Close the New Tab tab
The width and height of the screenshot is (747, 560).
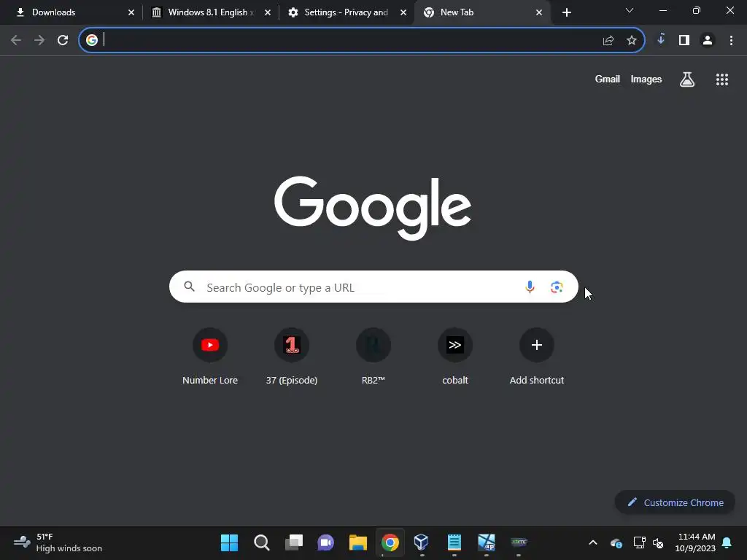(539, 12)
